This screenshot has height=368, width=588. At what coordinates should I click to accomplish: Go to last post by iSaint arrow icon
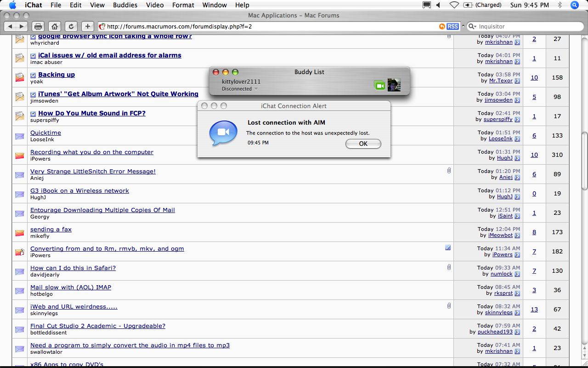pos(517,216)
